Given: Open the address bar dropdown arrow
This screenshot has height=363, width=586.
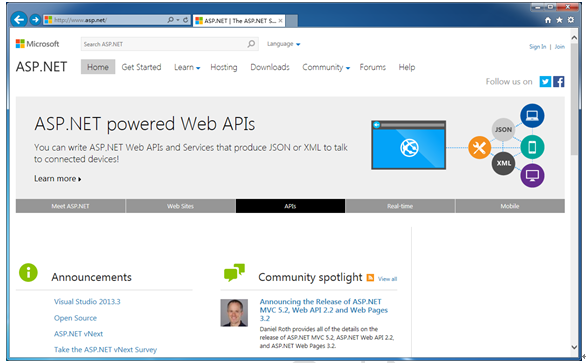Looking at the screenshot, I should click(178, 20).
